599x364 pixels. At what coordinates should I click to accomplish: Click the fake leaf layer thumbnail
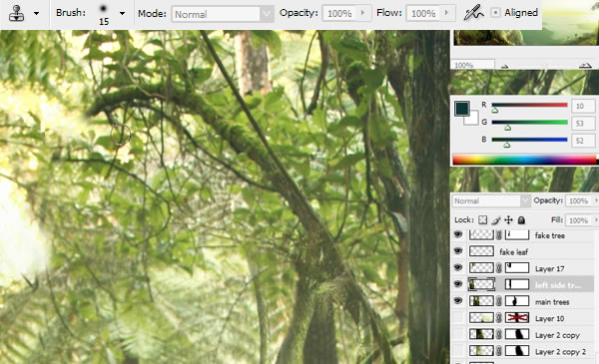tap(481, 251)
